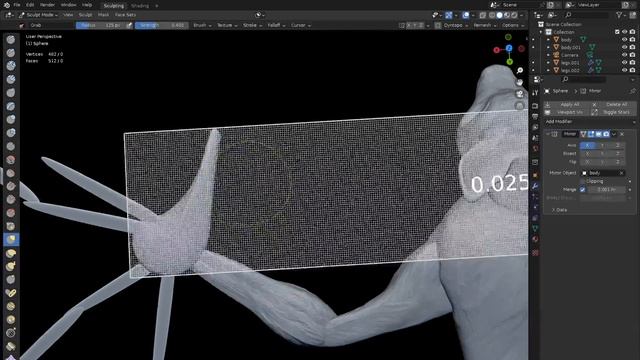Screen dimensions: 640x360
Task: Select the active Grab brush in the toolbar
Action: [x=11, y=239]
